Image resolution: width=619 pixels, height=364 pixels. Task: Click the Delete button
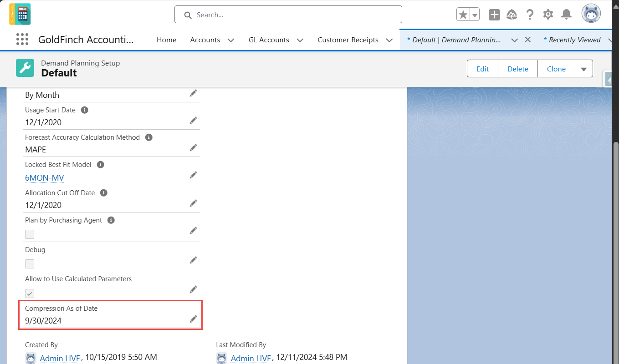[x=518, y=69]
